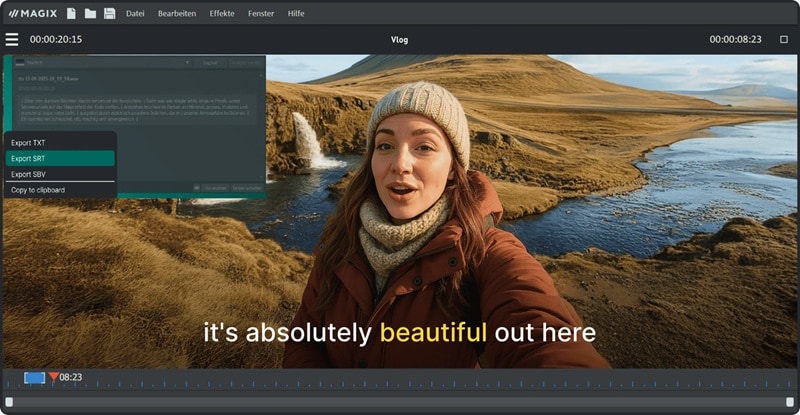Click the MAGIX logo
The image size is (800, 415).
(x=33, y=14)
